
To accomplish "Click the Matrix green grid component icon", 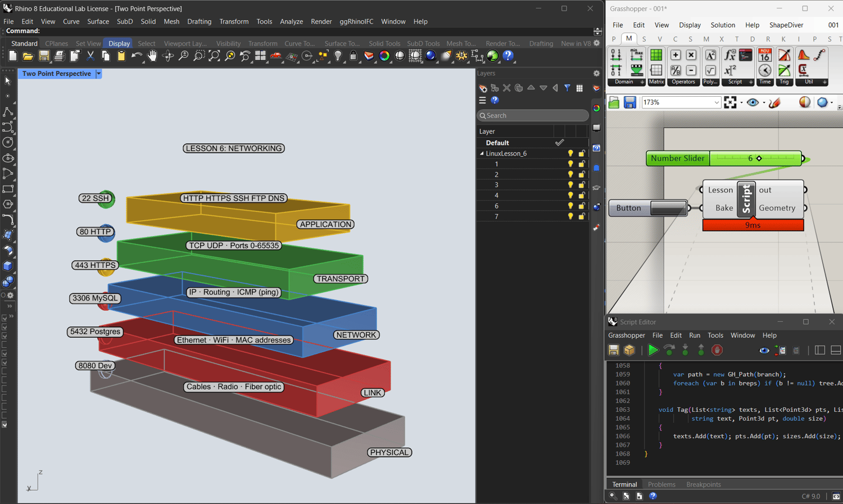I will pos(656,55).
